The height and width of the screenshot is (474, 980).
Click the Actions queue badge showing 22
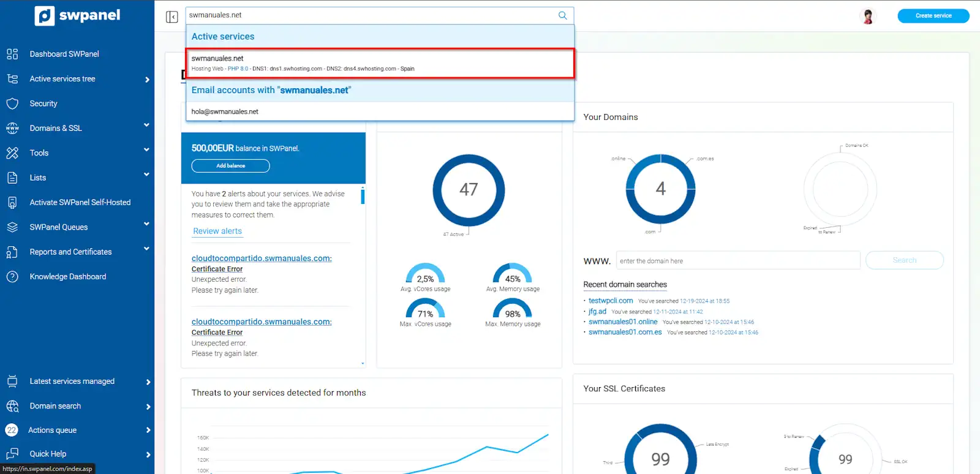tap(12, 430)
